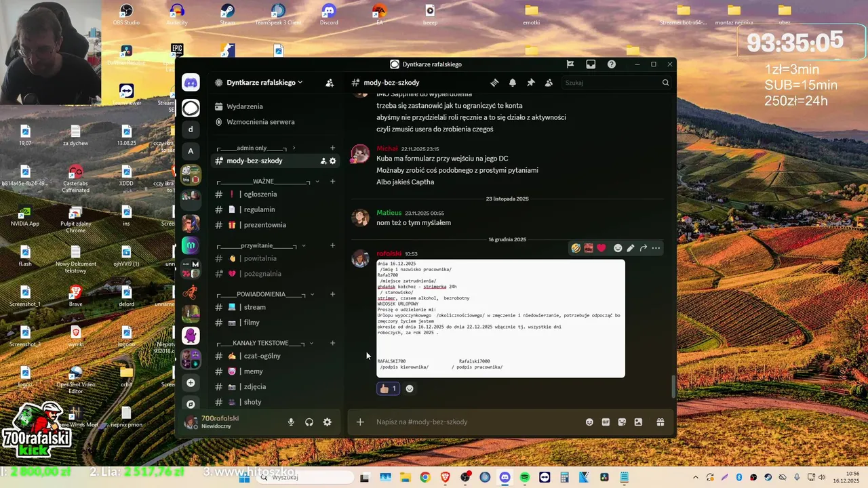Open Windows Start button on taskbar

point(244,477)
